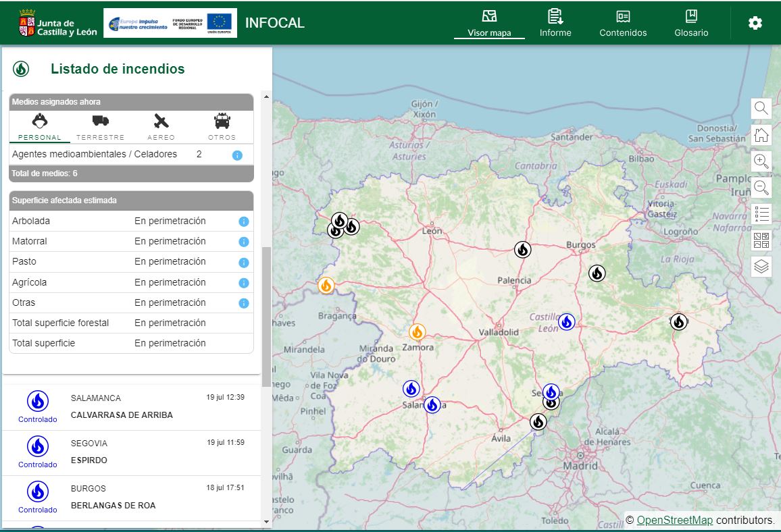The image size is (781, 532).
Task: Click the fire list scrollbar up arrow
Action: coord(266,97)
